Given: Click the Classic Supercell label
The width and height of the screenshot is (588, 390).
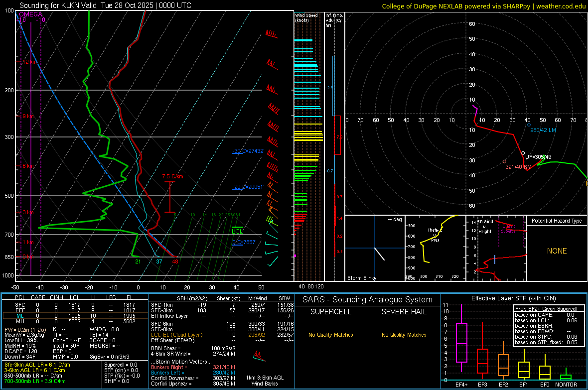Looking at the screenshot, I should coord(509,229).
